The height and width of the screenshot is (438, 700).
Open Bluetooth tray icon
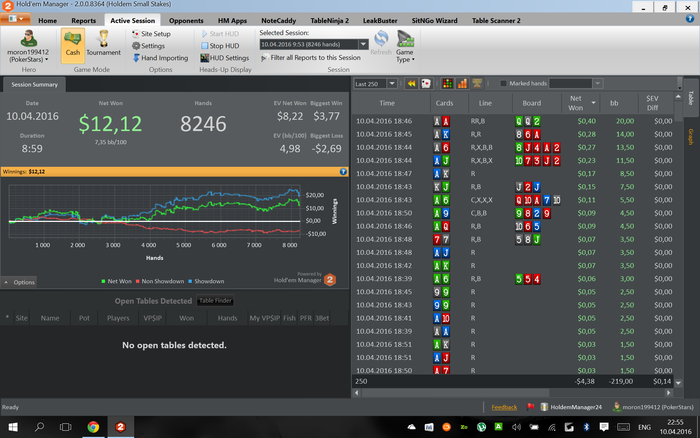tap(586, 427)
